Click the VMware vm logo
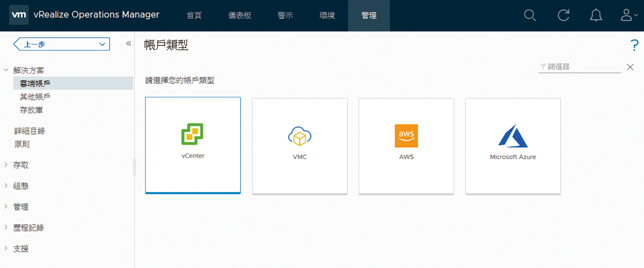 click(x=19, y=15)
